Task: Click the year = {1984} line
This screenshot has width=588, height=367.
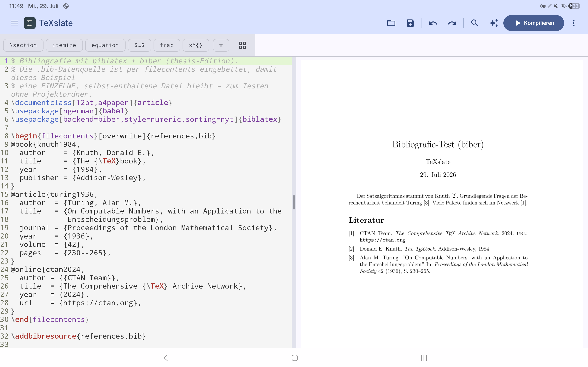Action: pyautogui.click(x=61, y=169)
